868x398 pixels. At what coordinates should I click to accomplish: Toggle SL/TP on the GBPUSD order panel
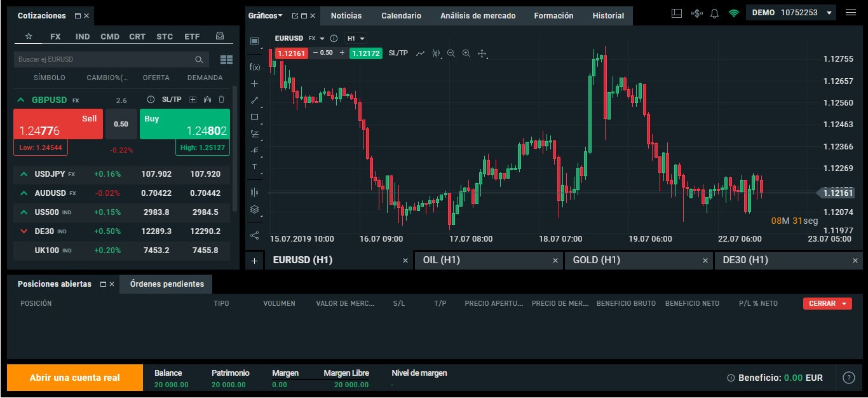pyautogui.click(x=170, y=100)
